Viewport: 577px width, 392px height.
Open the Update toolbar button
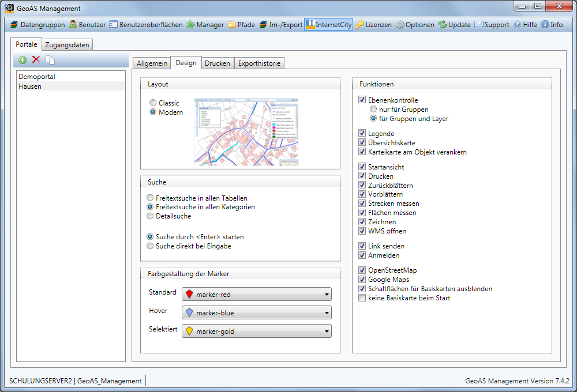click(x=454, y=25)
